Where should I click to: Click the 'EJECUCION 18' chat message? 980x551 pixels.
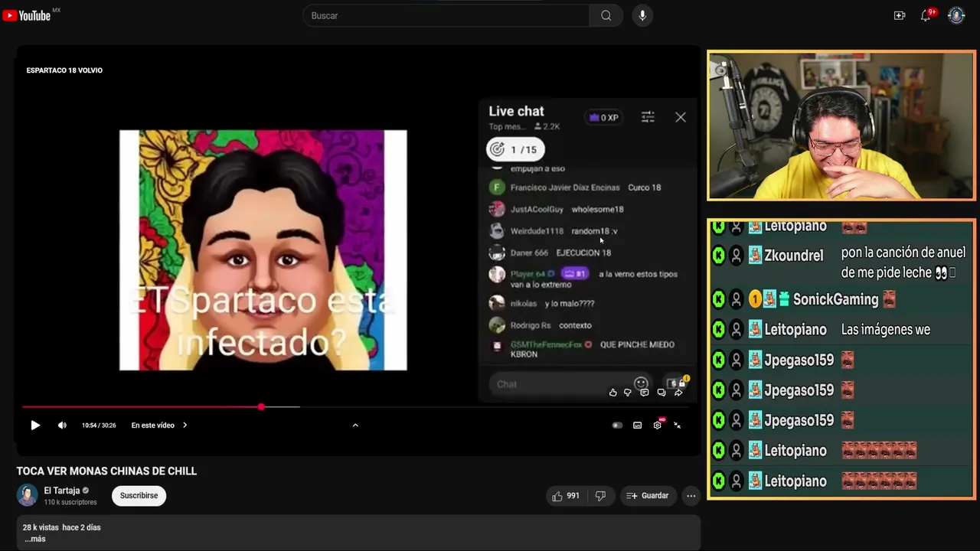583,253
